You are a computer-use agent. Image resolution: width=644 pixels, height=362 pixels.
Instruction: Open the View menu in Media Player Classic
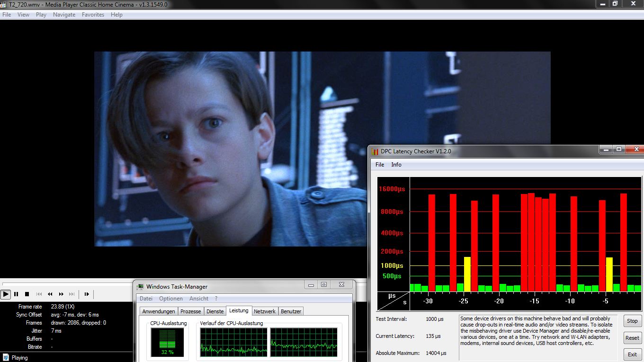(23, 15)
